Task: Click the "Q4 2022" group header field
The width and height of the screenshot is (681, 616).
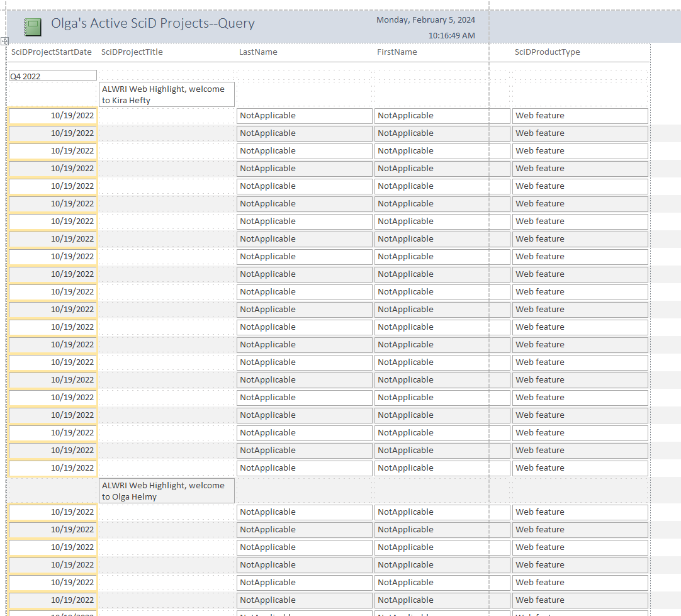Action: coord(52,76)
